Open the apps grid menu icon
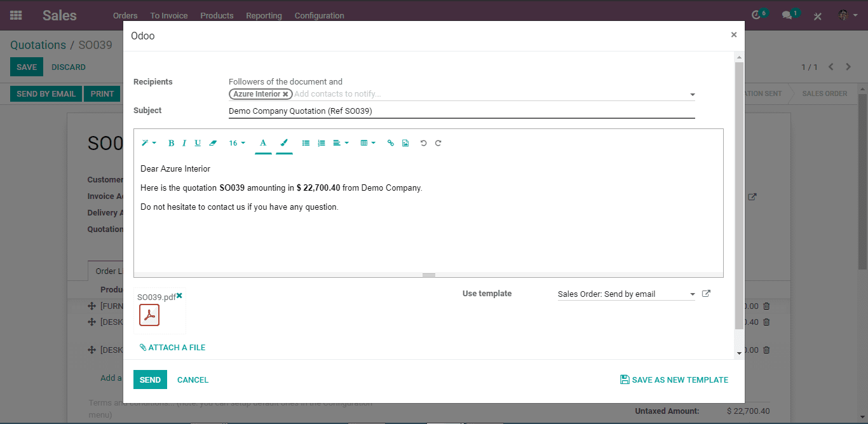This screenshot has width=868, height=424. [x=16, y=15]
